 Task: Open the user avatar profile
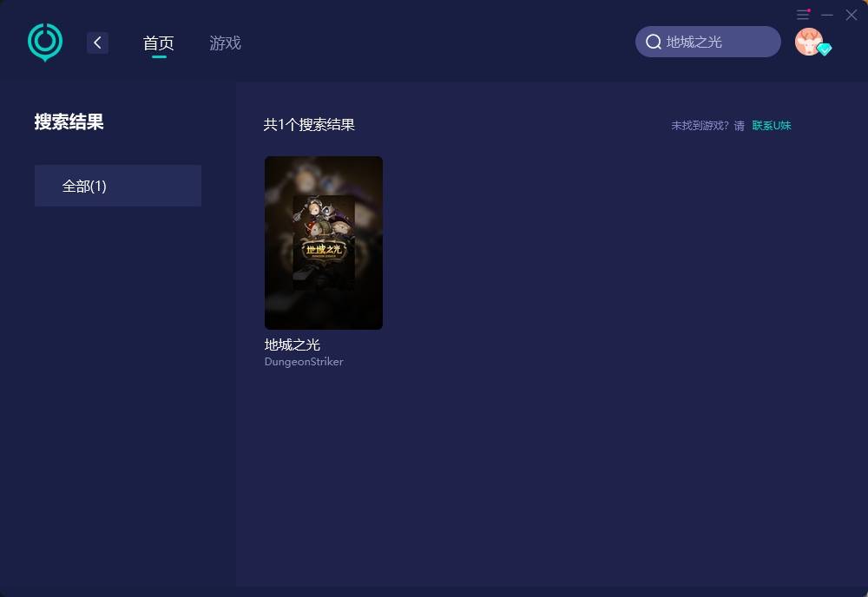[809, 42]
